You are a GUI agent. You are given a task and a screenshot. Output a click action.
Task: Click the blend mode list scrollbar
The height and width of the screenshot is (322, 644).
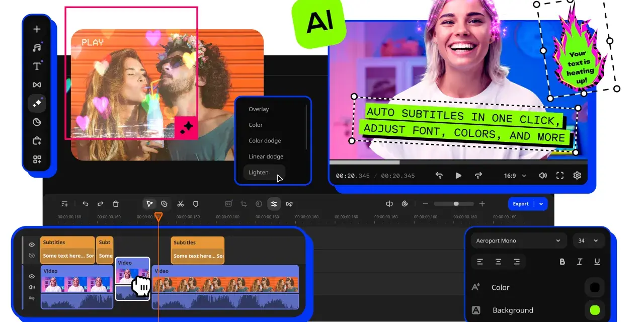[306, 127]
